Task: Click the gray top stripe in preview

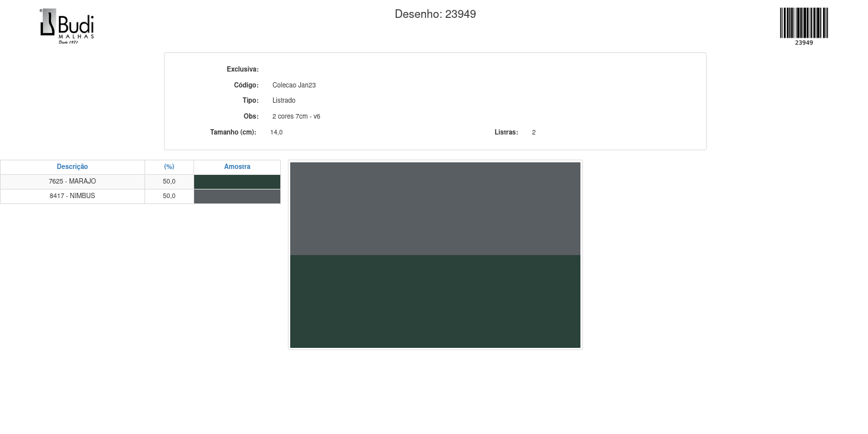Action: (x=435, y=209)
